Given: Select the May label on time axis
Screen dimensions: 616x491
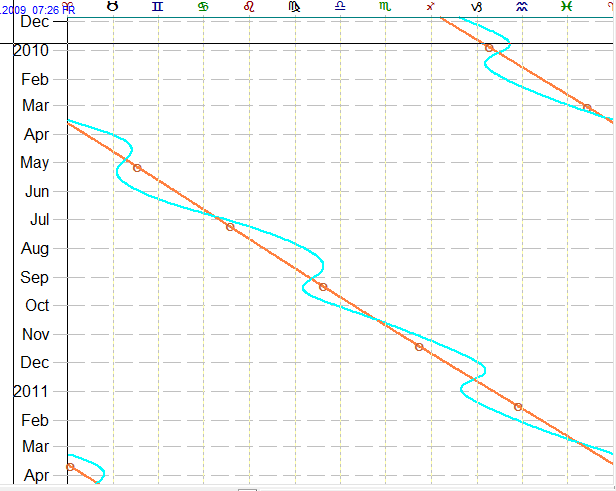Looking at the screenshot, I should click(x=35, y=163).
